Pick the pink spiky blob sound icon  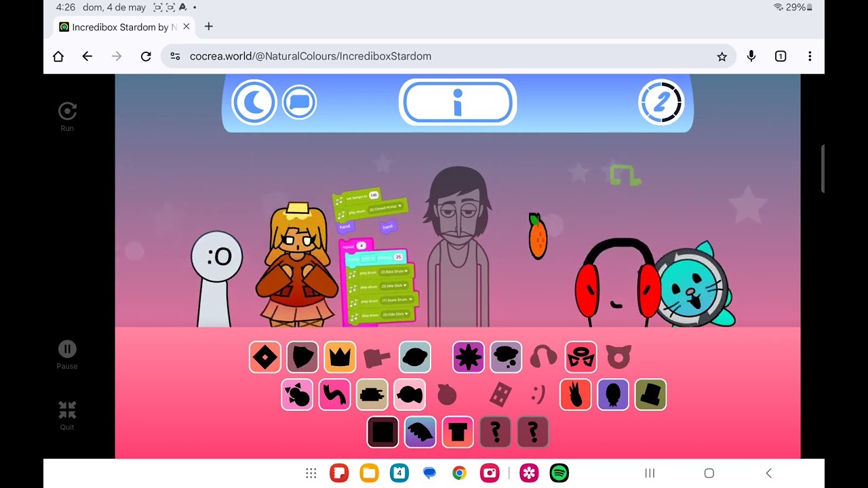click(297, 394)
